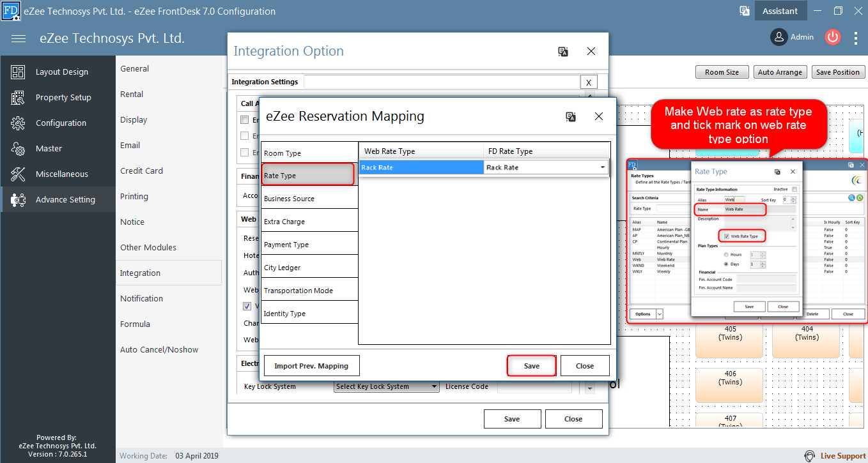
Task: Select the City Ledger mapping tab
Action: 309,268
